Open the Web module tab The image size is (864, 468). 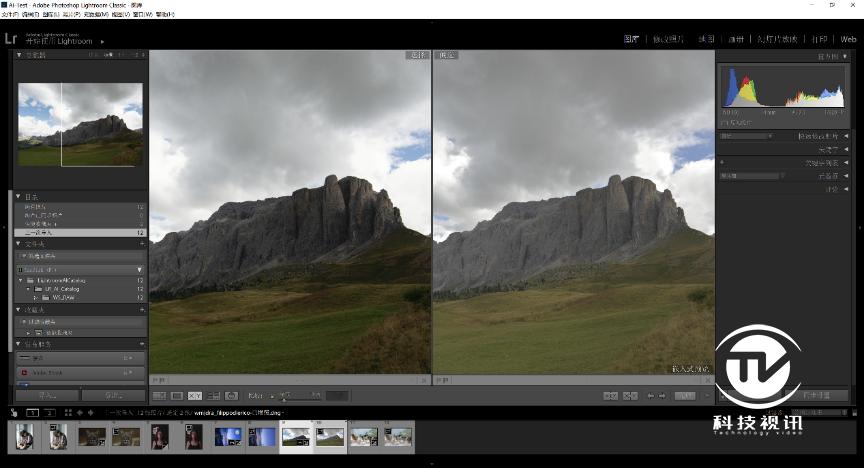click(x=848, y=39)
